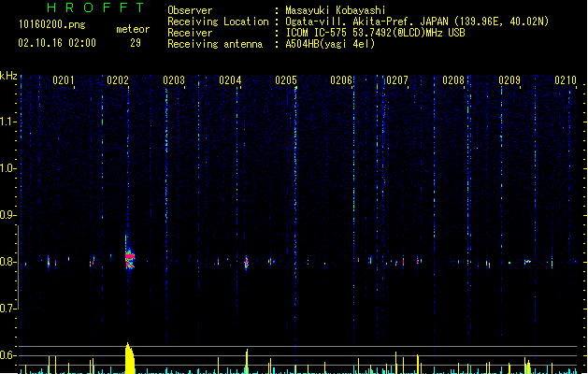Click the large red meteor echo near 0202

pos(130,259)
